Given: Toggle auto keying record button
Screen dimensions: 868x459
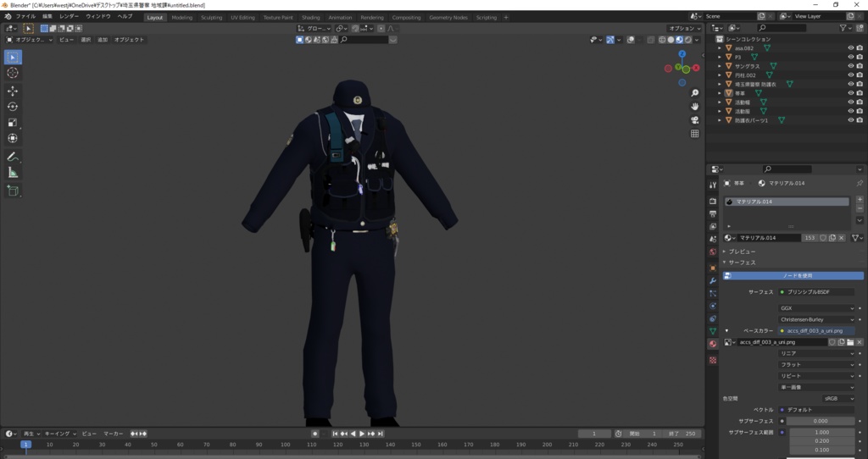Looking at the screenshot, I should pyautogui.click(x=315, y=434).
